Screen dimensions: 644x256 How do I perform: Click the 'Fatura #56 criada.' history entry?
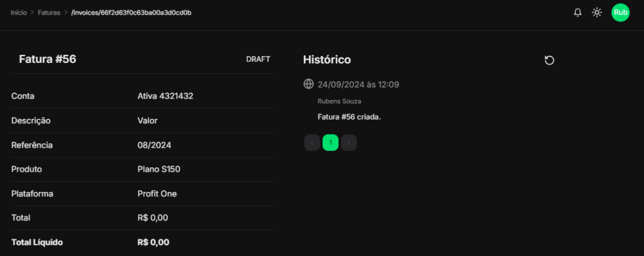pos(350,117)
